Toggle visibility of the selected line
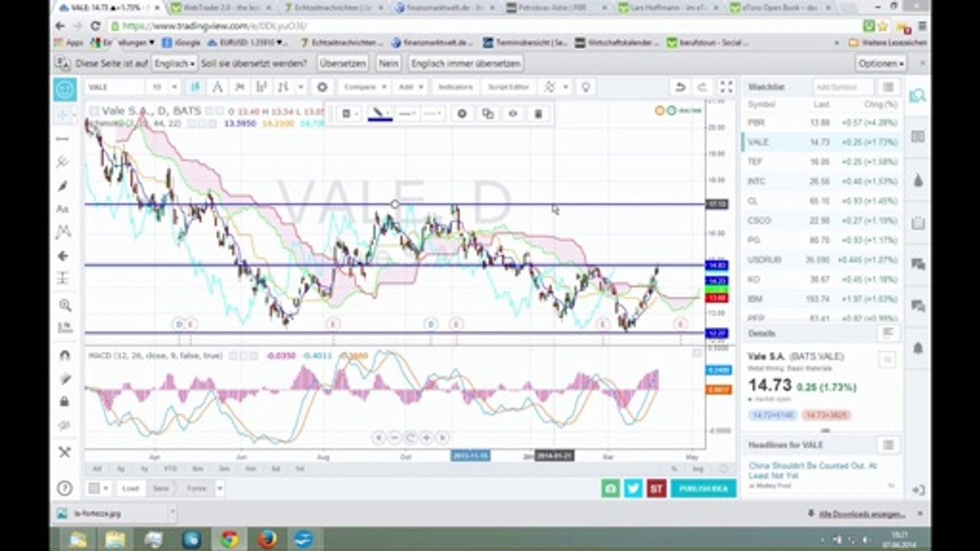The width and height of the screenshot is (980, 551). (513, 114)
